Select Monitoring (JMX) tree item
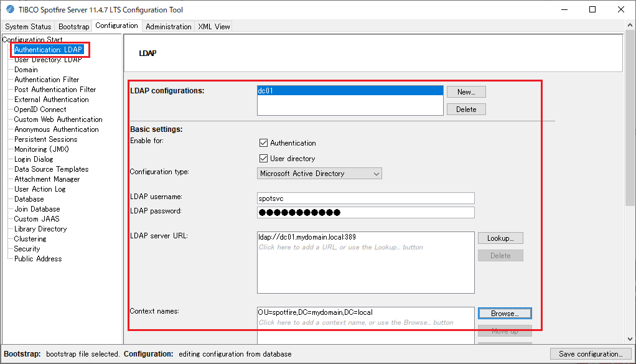 (x=41, y=149)
